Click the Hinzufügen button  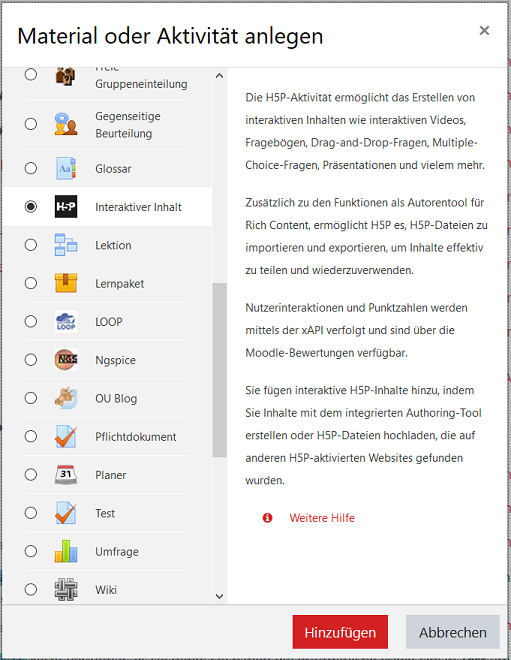(x=340, y=632)
